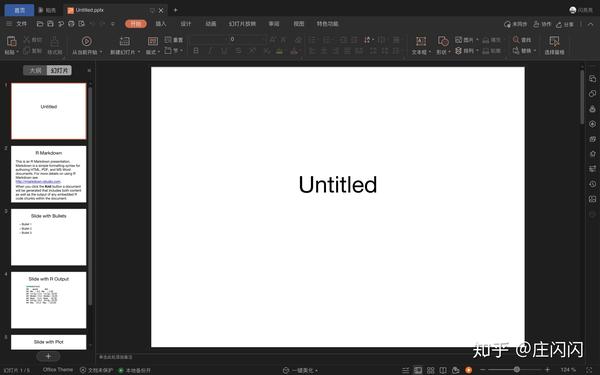
Task: Switch panel to Slides (幻灯片) view
Action: (x=59, y=70)
